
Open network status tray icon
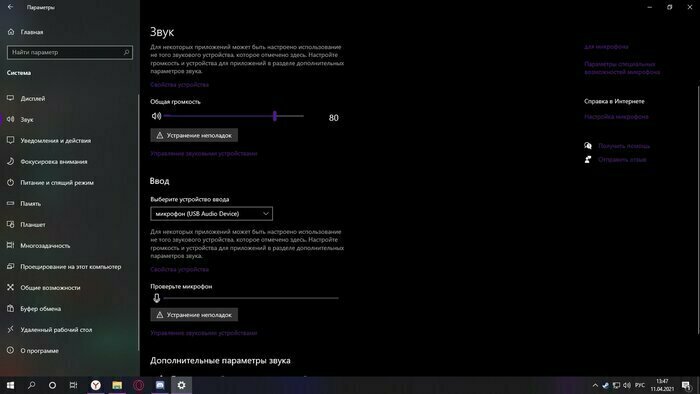pos(616,385)
